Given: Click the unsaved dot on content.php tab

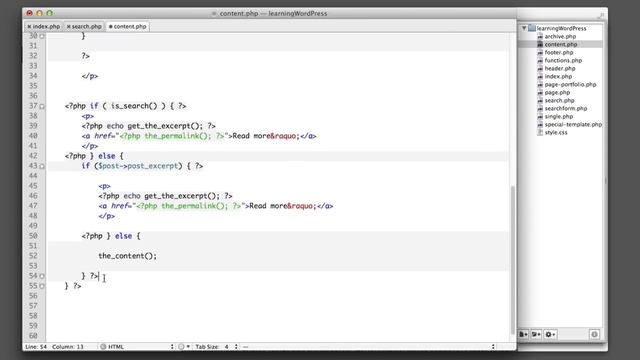Looking at the screenshot, I should [110, 27].
